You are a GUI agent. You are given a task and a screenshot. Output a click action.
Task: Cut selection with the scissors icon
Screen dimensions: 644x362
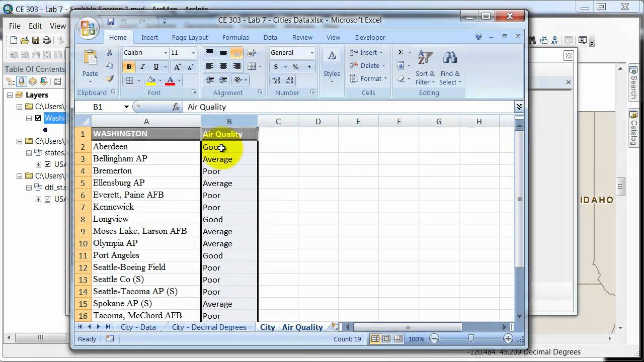tap(109, 53)
